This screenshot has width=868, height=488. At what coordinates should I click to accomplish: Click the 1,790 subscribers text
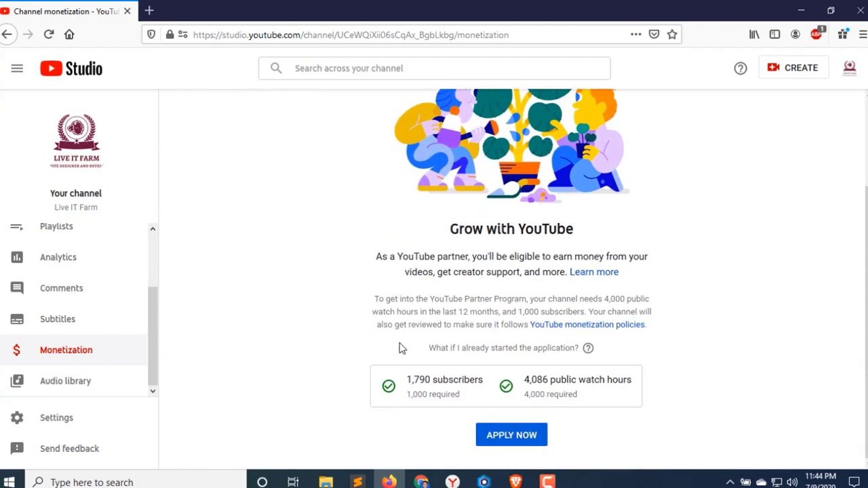point(445,380)
